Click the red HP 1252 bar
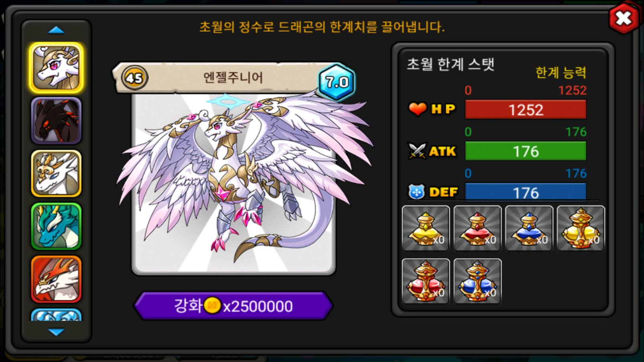This screenshot has width=644, height=362. click(x=526, y=110)
